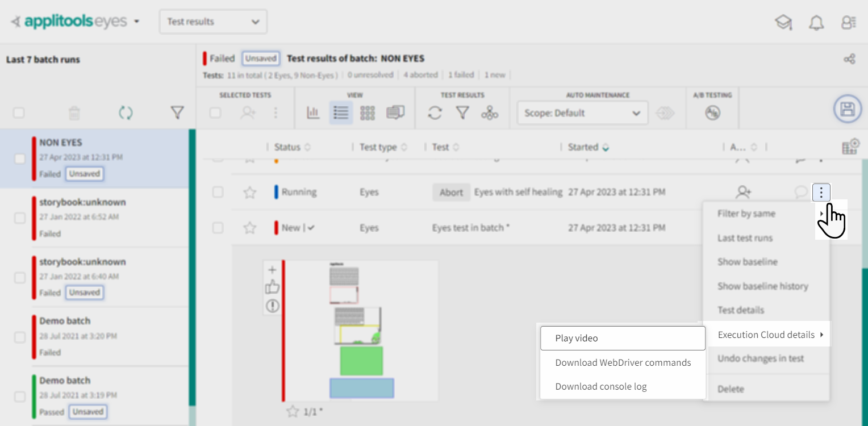This screenshot has height=426, width=868.
Task: Select checkbox for Eyes test in batch
Action: (218, 228)
